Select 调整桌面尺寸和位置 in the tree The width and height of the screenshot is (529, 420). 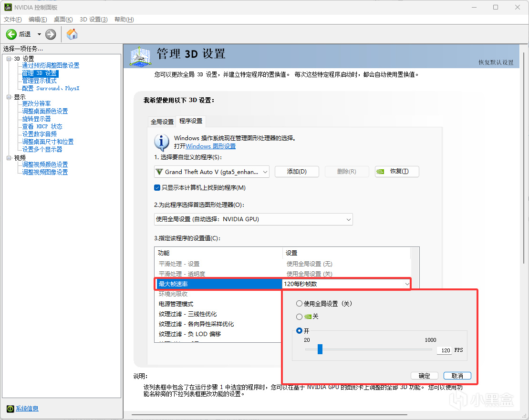pos(48,142)
